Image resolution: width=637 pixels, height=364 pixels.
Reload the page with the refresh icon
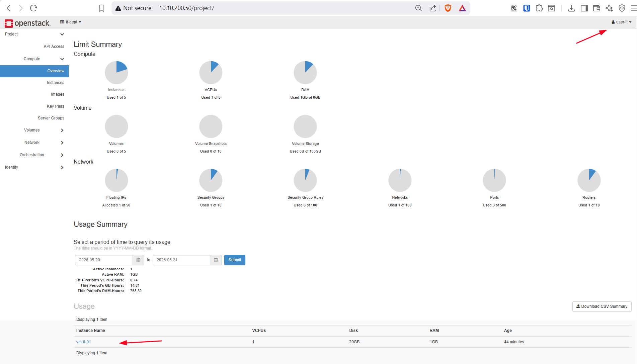coord(33,8)
